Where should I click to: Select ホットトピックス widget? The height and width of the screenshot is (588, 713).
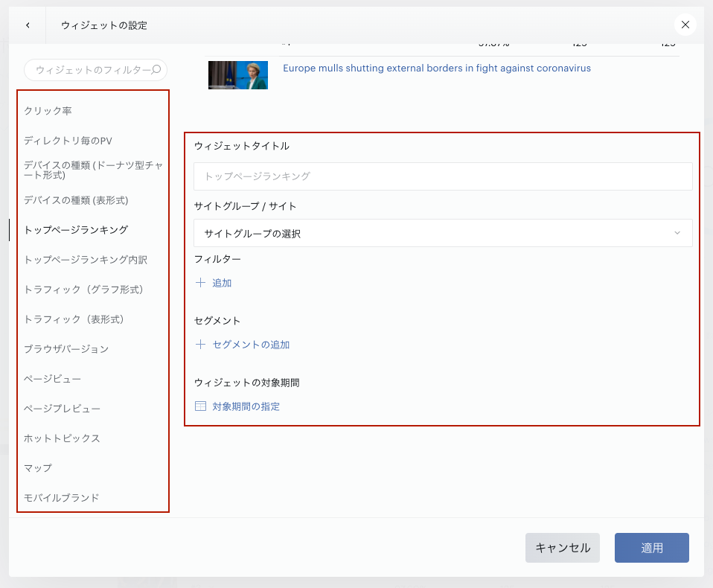tap(62, 438)
